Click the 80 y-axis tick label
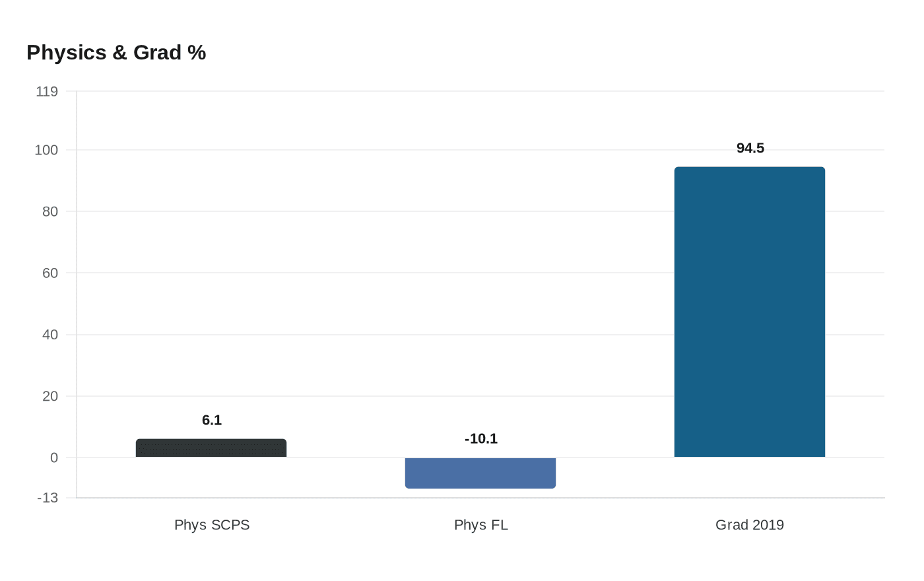Viewport: 924px width, 581px height. point(50,212)
